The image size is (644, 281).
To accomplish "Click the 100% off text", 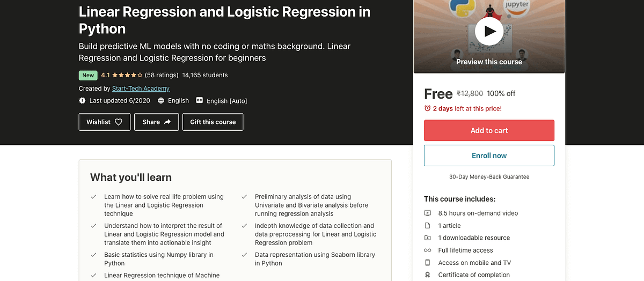I will pos(501,93).
